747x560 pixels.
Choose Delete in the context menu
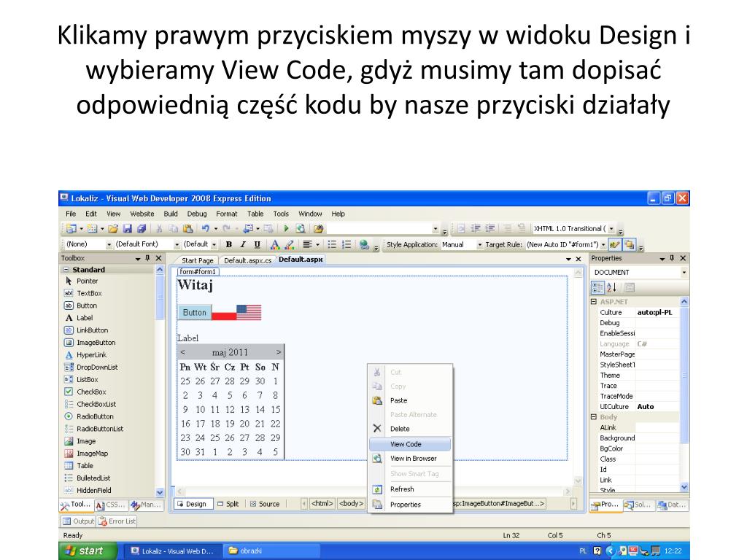pyautogui.click(x=410, y=429)
